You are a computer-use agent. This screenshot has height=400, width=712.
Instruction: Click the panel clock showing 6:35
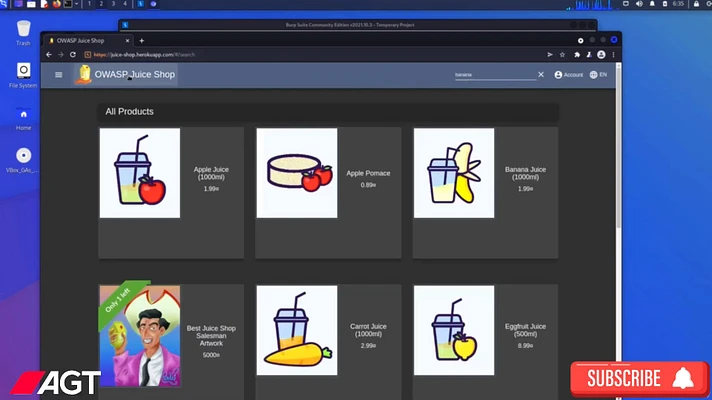click(678, 4)
